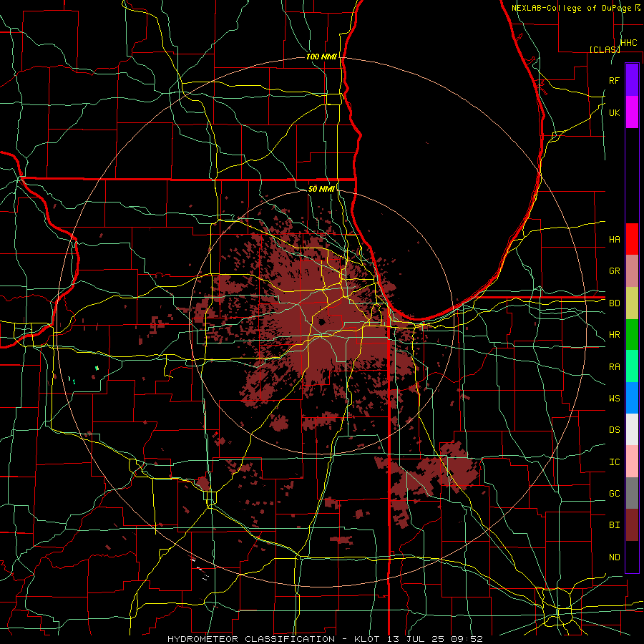Click the ND legend label
Image resolution: width=644 pixels, height=644 pixels.
click(x=614, y=557)
